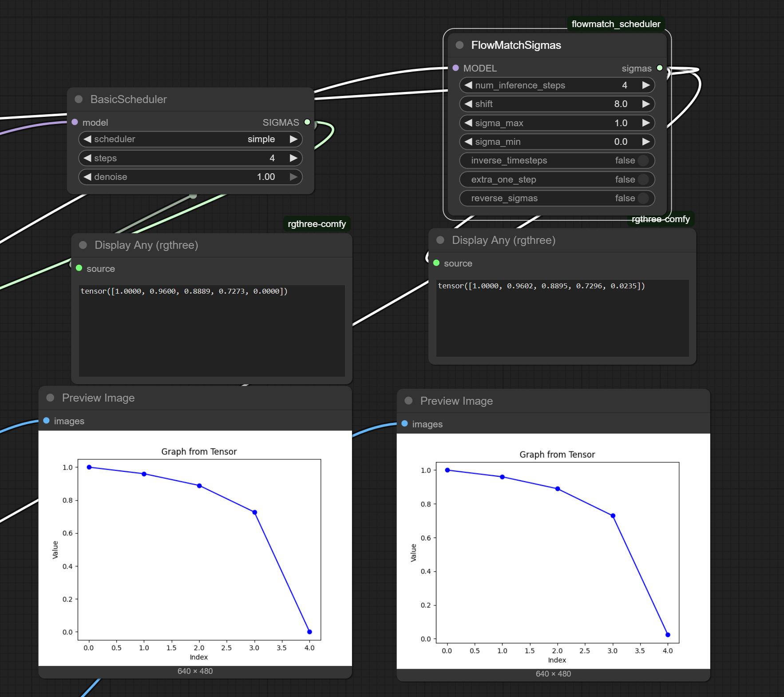Increase sigma_min value
This screenshot has width=784, height=697.
(x=646, y=142)
